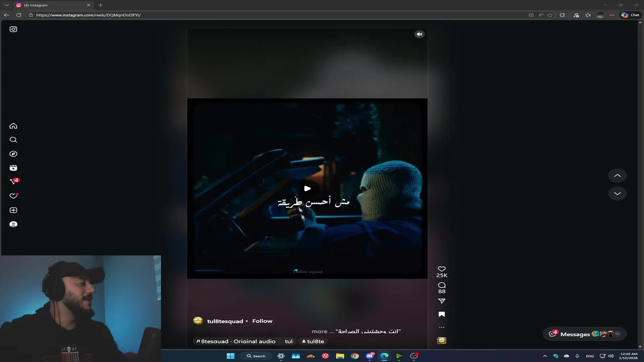
Task: Open the reel's 88 comments
Action: [x=442, y=285]
